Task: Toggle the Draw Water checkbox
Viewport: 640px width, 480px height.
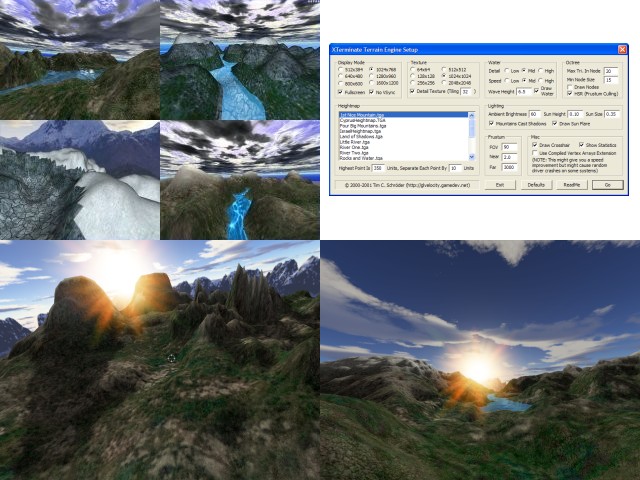Action: [537, 90]
